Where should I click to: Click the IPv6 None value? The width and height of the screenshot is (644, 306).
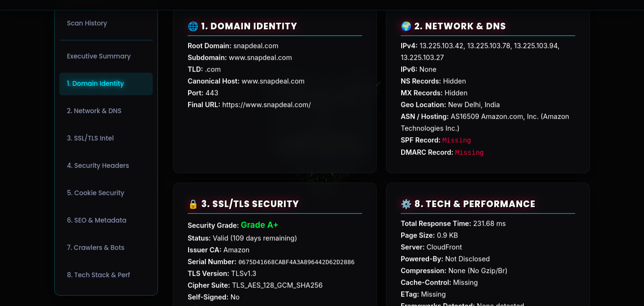[428, 69]
